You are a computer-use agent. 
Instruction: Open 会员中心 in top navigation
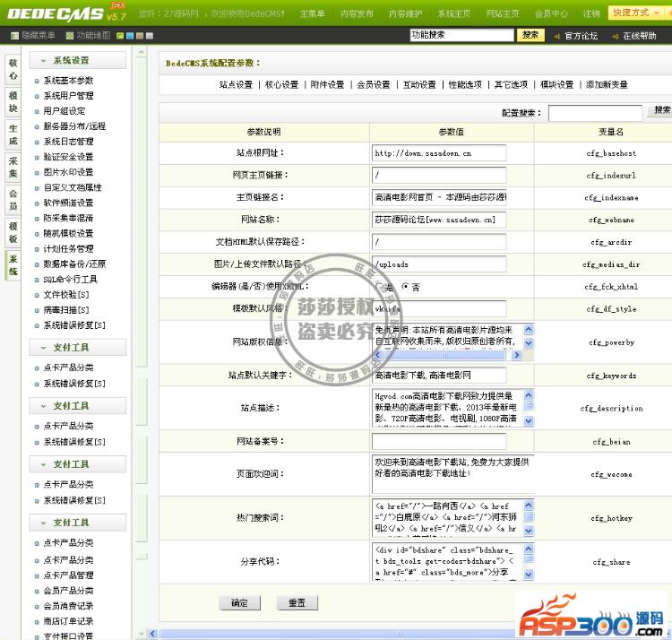[551, 13]
